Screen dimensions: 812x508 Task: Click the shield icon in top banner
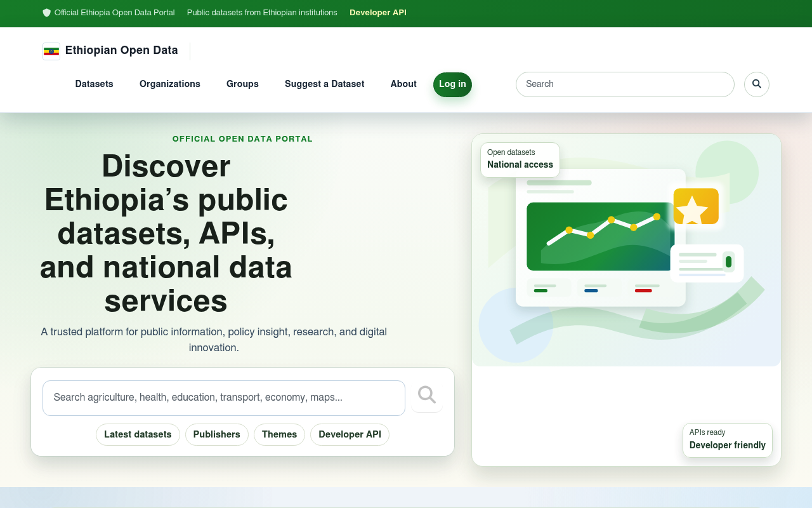click(46, 13)
